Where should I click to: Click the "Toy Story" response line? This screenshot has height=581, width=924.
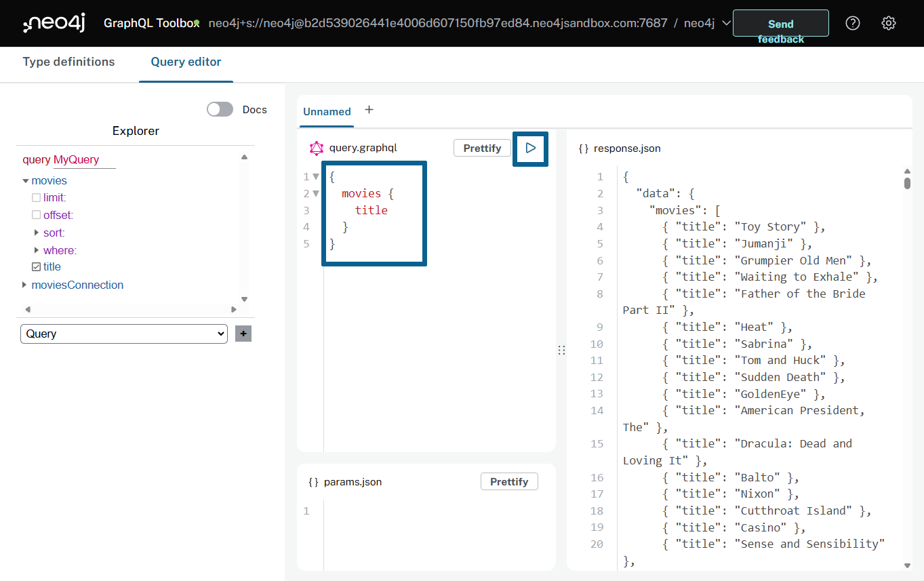coord(744,226)
